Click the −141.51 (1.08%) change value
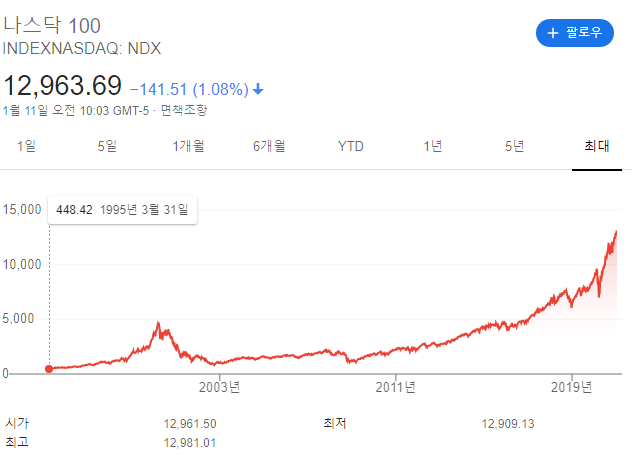 pos(189,89)
